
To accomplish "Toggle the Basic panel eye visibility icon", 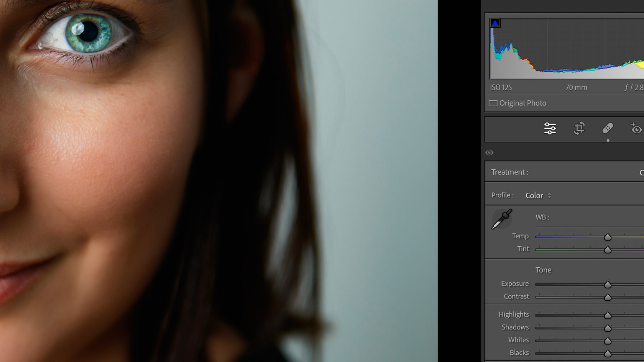I will [490, 152].
